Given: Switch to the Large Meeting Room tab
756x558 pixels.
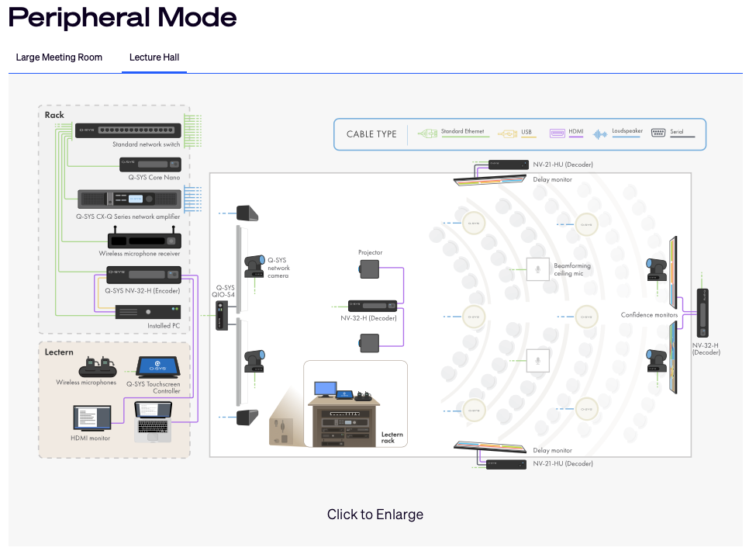Looking at the screenshot, I should [59, 57].
